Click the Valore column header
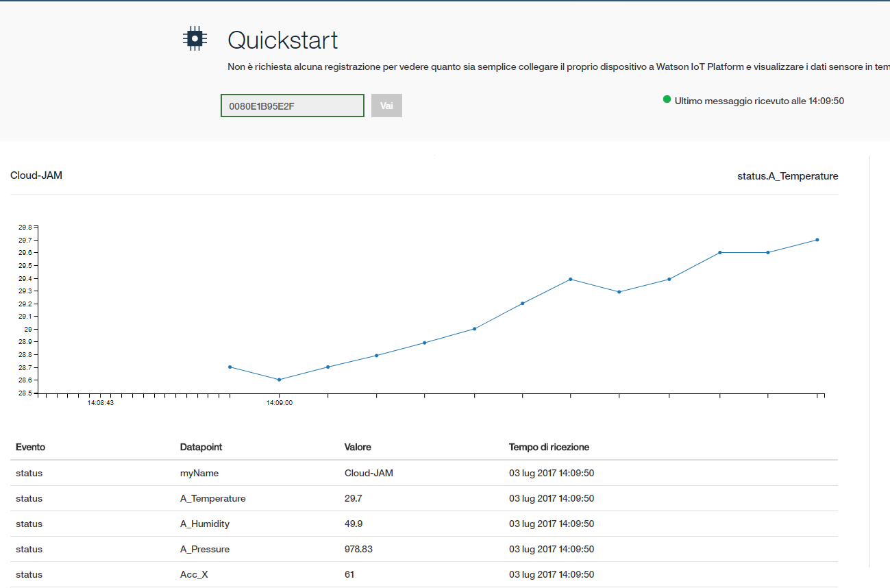The height and width of the screenshot is (588, 890). pyautogui.click(x=358, y=447)
